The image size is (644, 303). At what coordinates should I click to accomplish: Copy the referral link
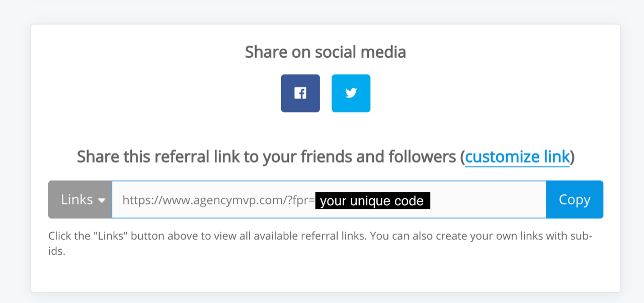(x=575, y=200)
